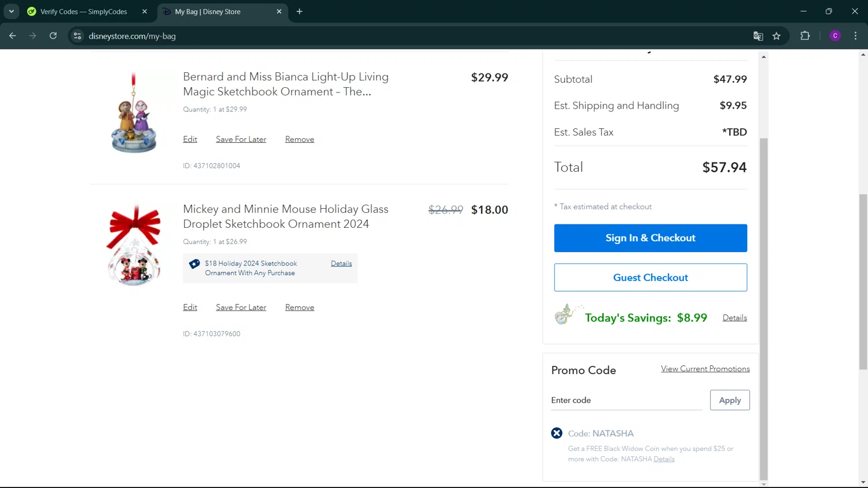Click the address bar URL disneystore.com/my-bag

coord(132,36)
